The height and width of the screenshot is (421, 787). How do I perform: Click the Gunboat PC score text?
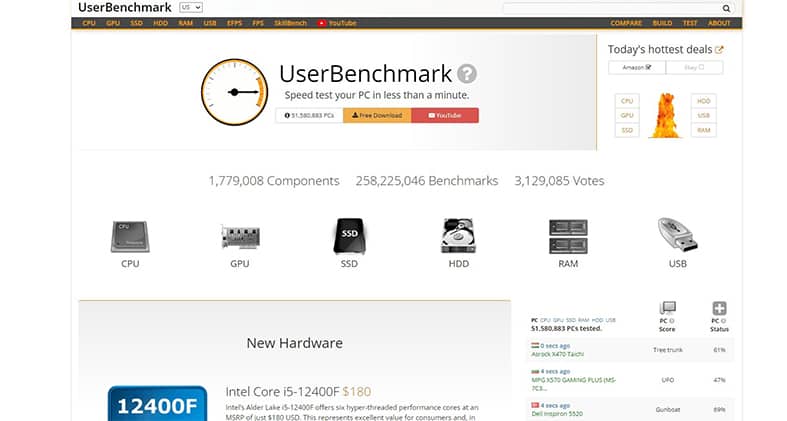point(668,409)
